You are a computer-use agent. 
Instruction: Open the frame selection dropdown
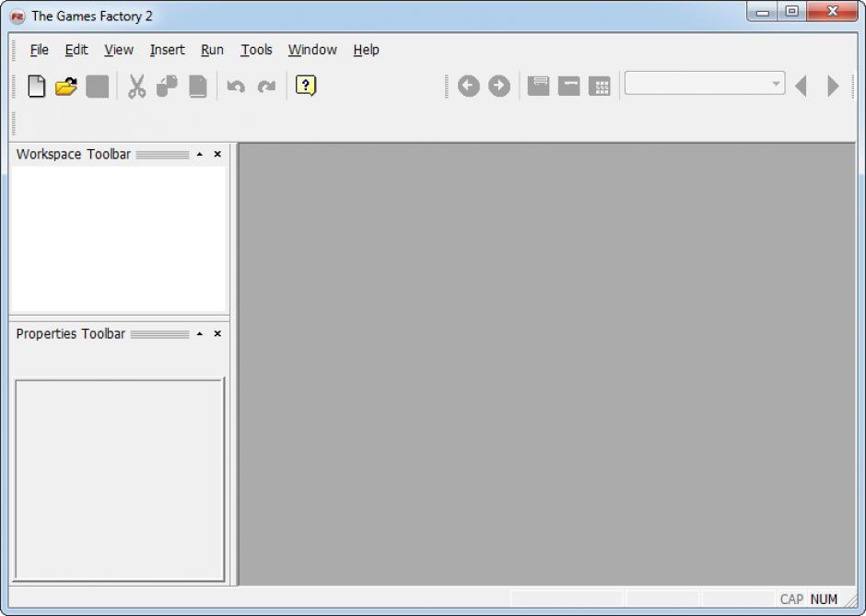[705, 83]
